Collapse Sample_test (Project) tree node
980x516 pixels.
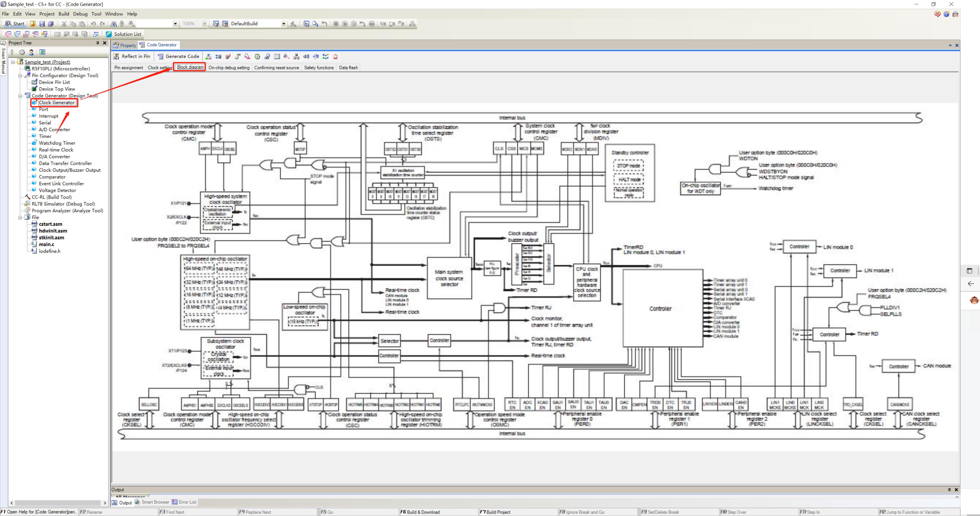click(x=13, y=62)
